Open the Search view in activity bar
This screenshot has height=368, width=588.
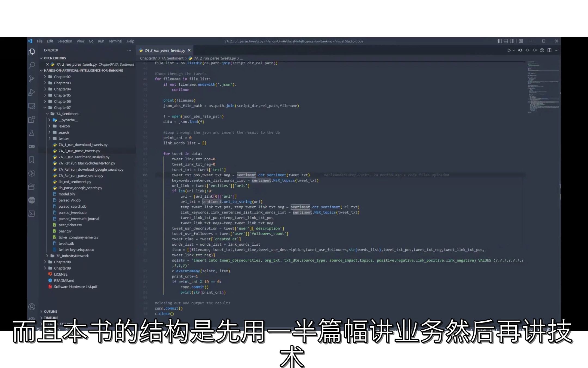coord(32,65)
